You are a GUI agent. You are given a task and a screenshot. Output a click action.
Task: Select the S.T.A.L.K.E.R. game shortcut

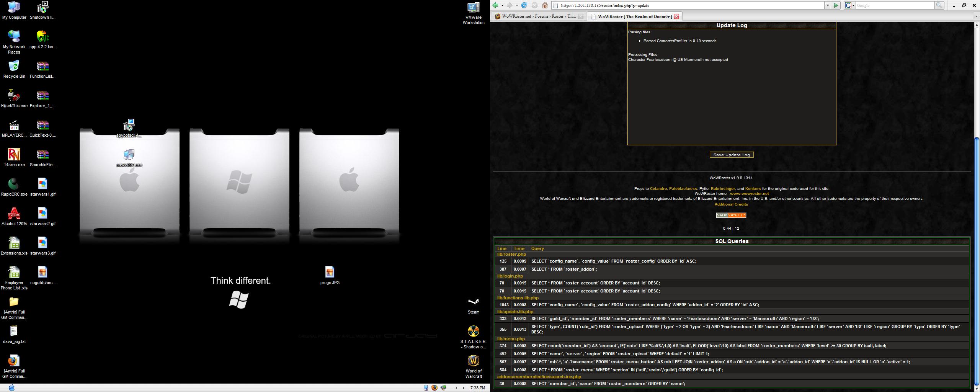pyautogui.click(x=474, y=337)
